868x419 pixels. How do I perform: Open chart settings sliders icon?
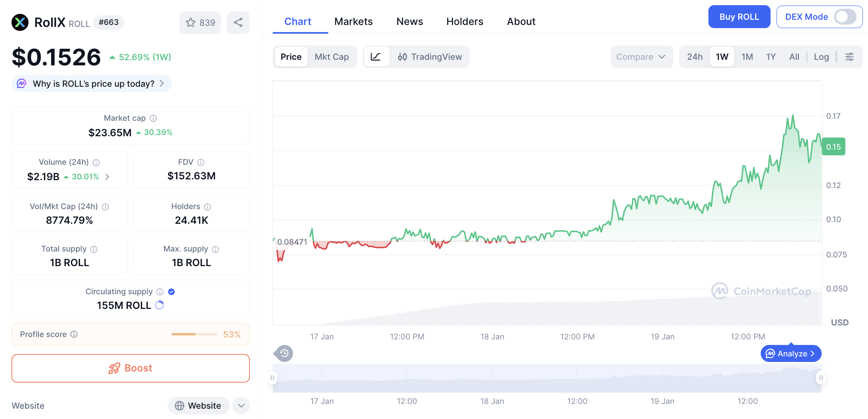pos(849,57)
